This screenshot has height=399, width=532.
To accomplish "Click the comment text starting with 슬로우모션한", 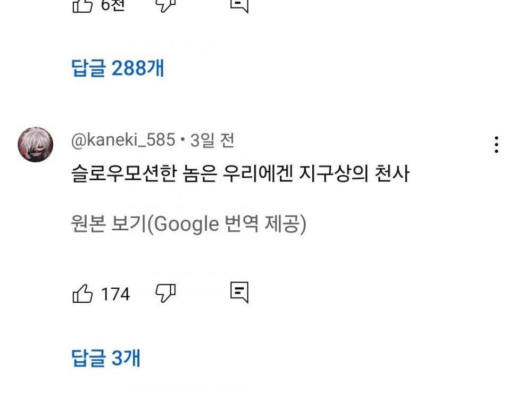I will [240, 174].
